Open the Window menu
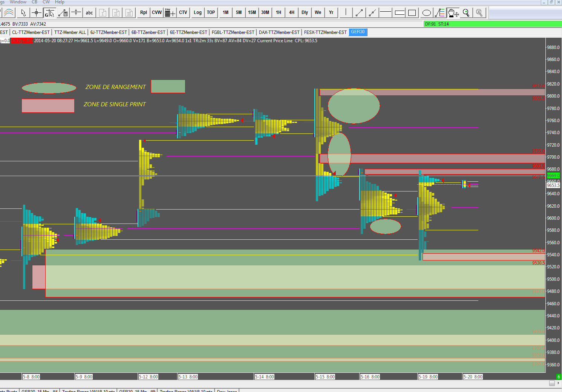 click(18, 2)
